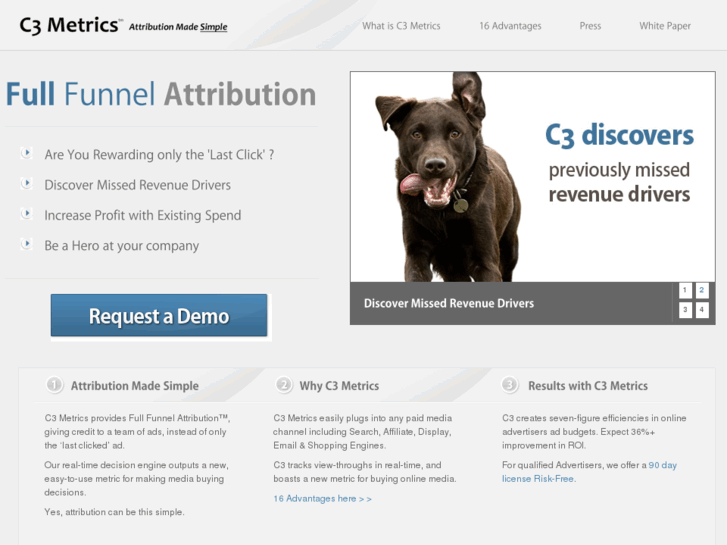This screenshot has width=727, height=545.
Task: Click the Full Funnel Attribution headline
Action: click(x=161, y=95)
